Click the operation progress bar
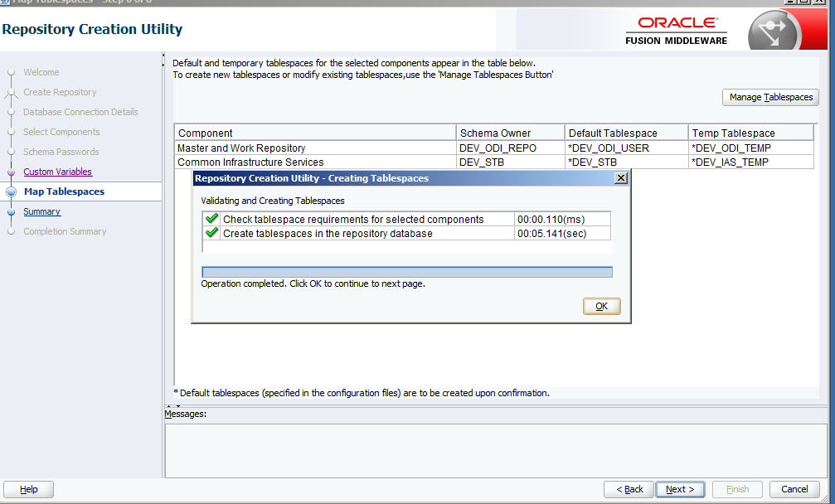This screenshot has width=835, height=504. point(406,272)
